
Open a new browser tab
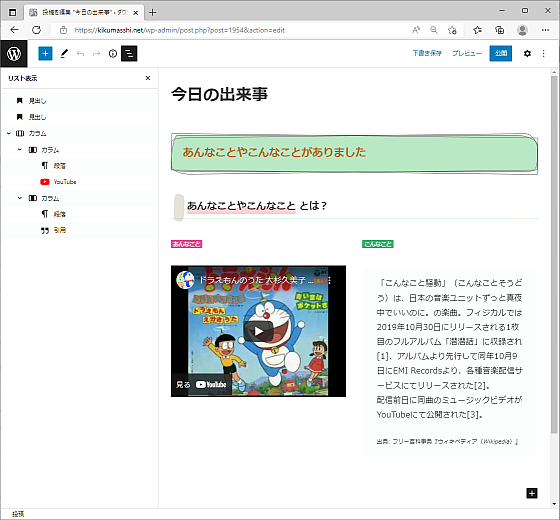pos(152,12)
